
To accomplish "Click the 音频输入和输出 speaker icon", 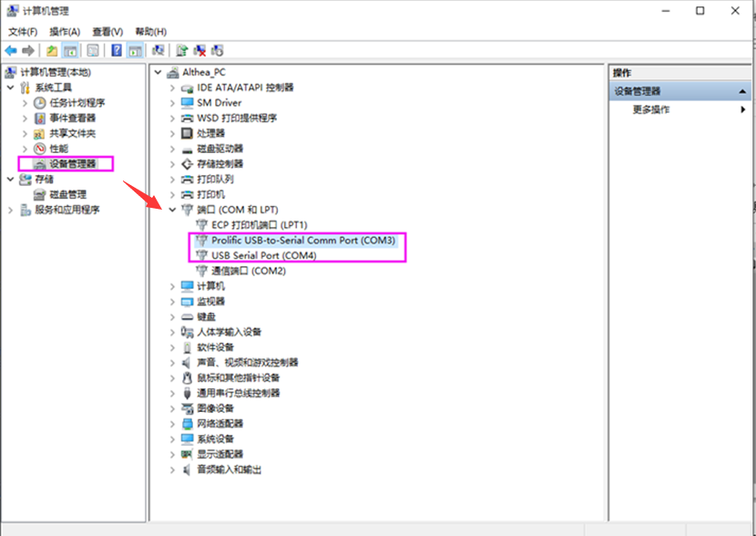I will point(187,469).
